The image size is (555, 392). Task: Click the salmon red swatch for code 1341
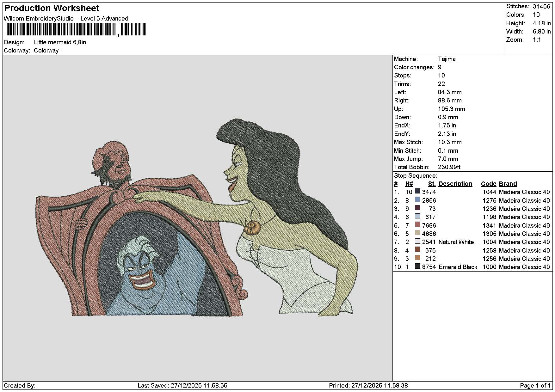[x=417, y=225]
